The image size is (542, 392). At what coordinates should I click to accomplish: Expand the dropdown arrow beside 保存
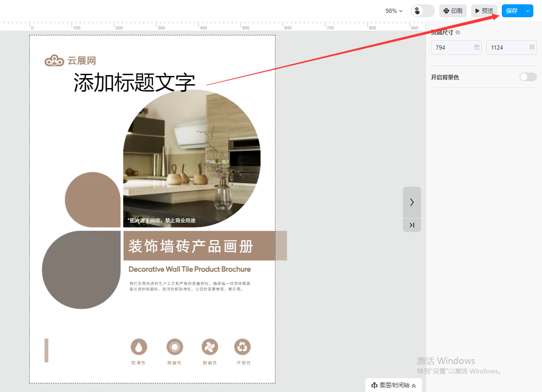pos(528,11)
